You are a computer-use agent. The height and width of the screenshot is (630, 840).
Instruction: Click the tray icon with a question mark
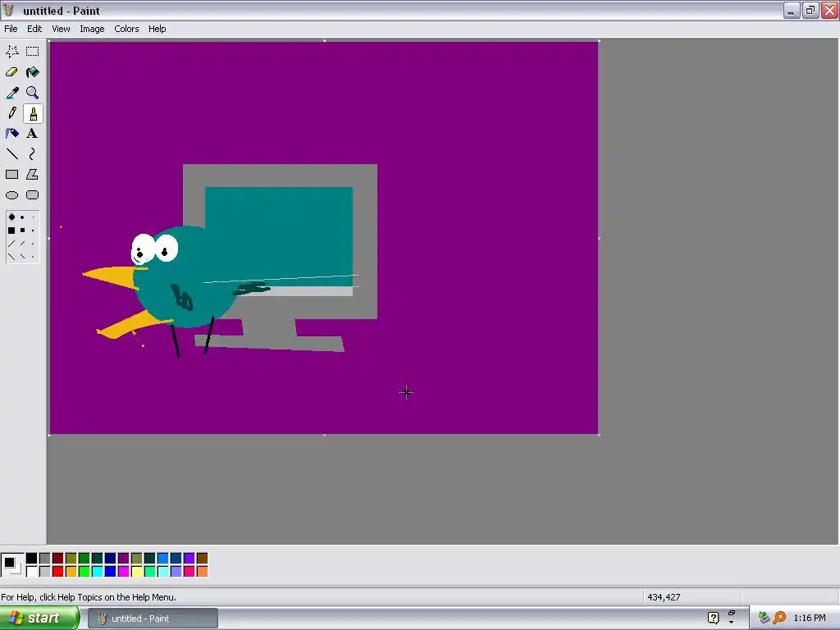click(713, 619)
